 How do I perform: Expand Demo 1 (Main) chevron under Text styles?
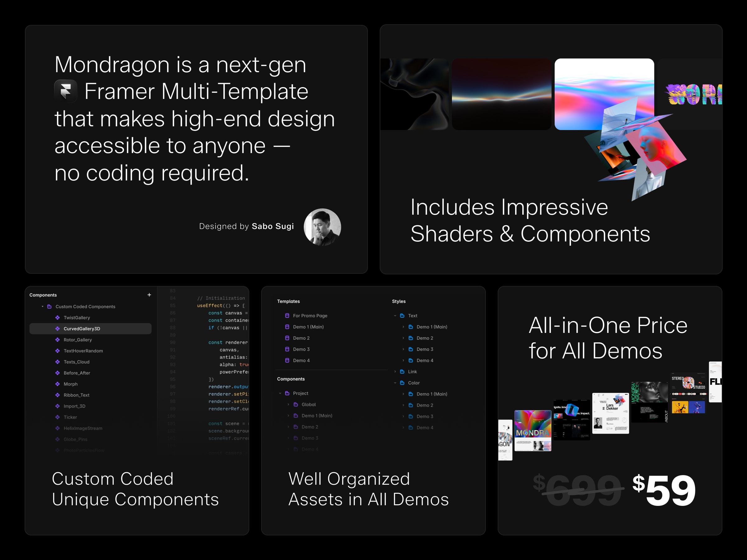(x=403, y=327)
